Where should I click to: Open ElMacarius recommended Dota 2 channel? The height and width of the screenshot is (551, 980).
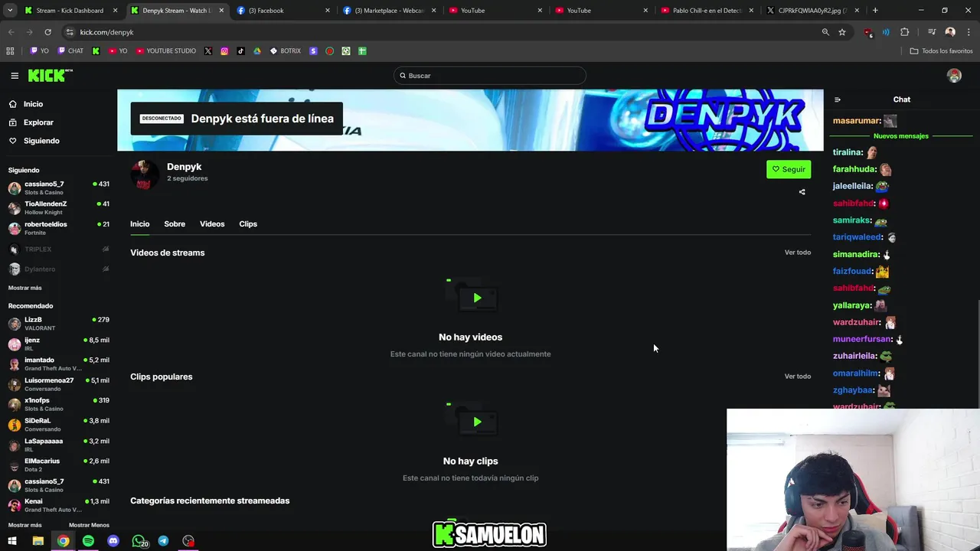[58, 465]
